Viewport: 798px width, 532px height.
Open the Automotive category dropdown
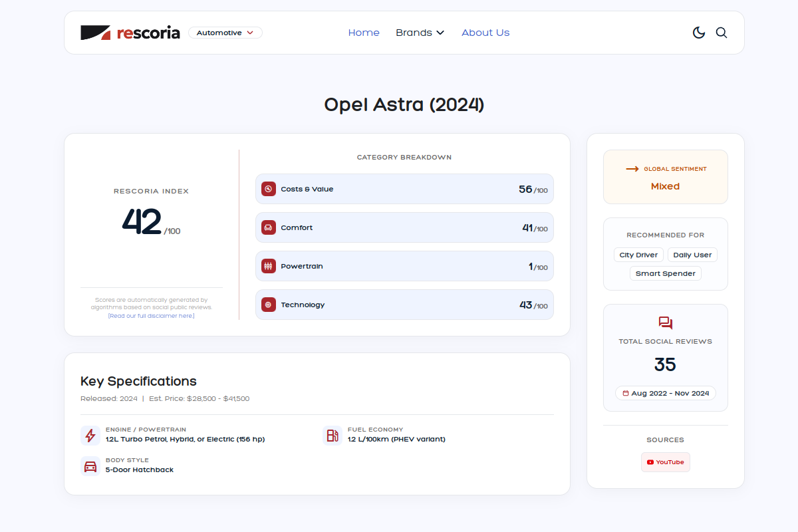click(225, 33)
